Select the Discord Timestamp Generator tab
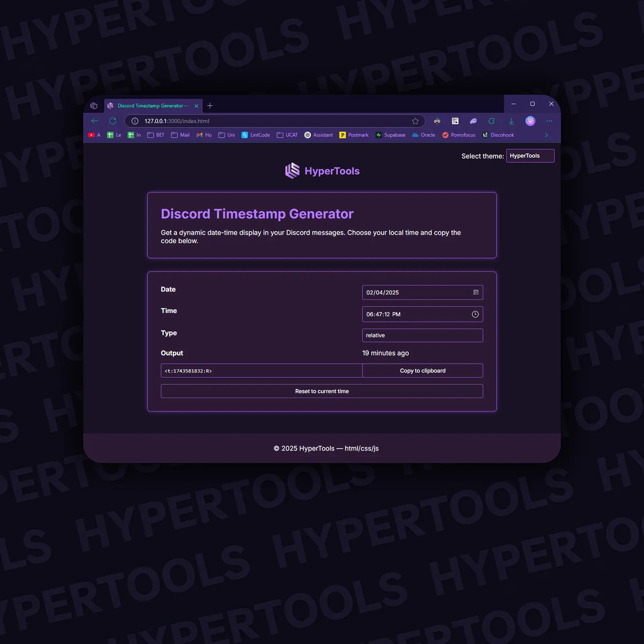The image size is (644, 644). 151,105
